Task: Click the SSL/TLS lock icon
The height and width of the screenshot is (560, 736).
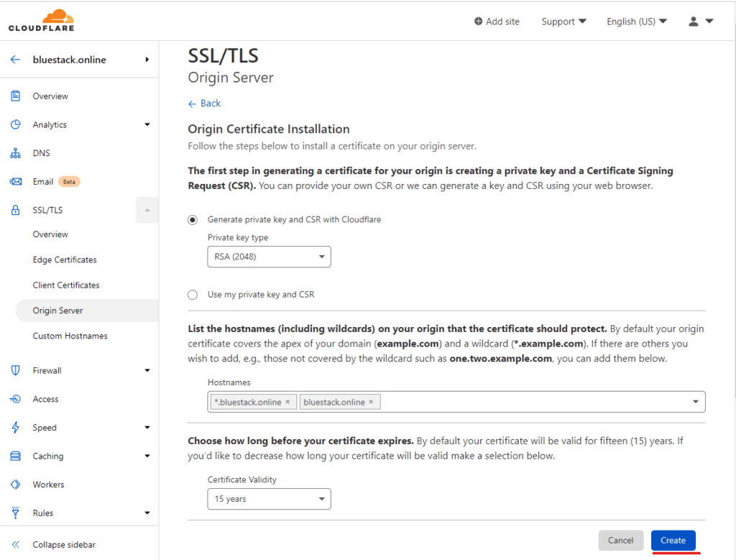Action: [x=16, y=210]
